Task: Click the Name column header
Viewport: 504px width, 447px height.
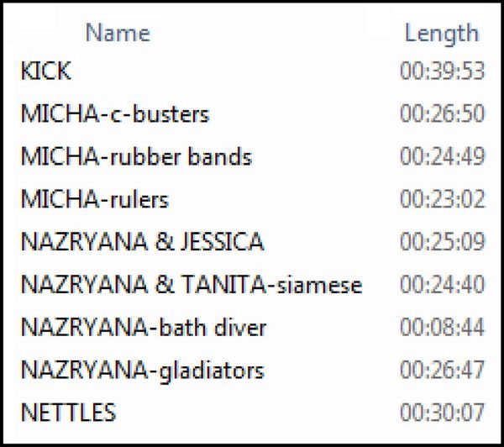Action: pyautogui.click(x=118, y=33)
